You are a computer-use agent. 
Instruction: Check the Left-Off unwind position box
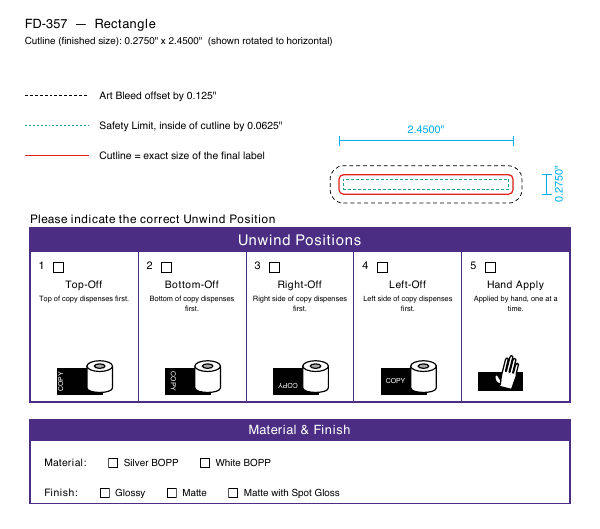tap(382, 267)
